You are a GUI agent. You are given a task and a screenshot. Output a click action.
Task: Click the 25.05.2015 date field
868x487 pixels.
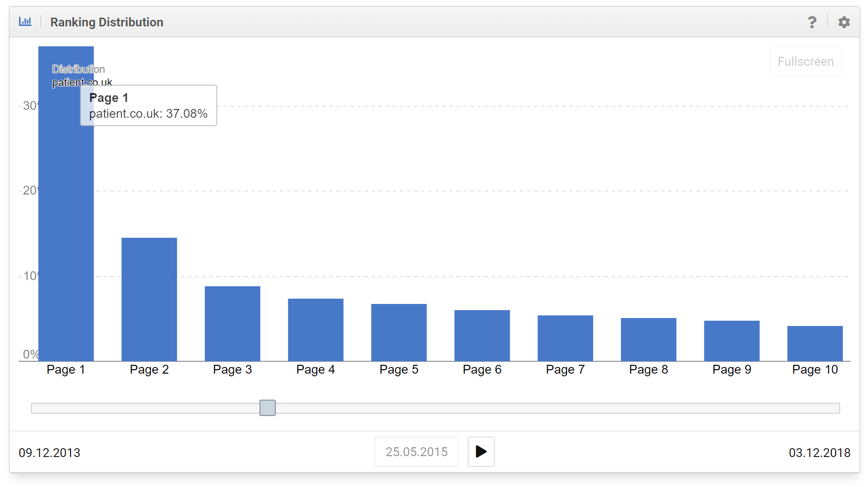pos(416,451)
